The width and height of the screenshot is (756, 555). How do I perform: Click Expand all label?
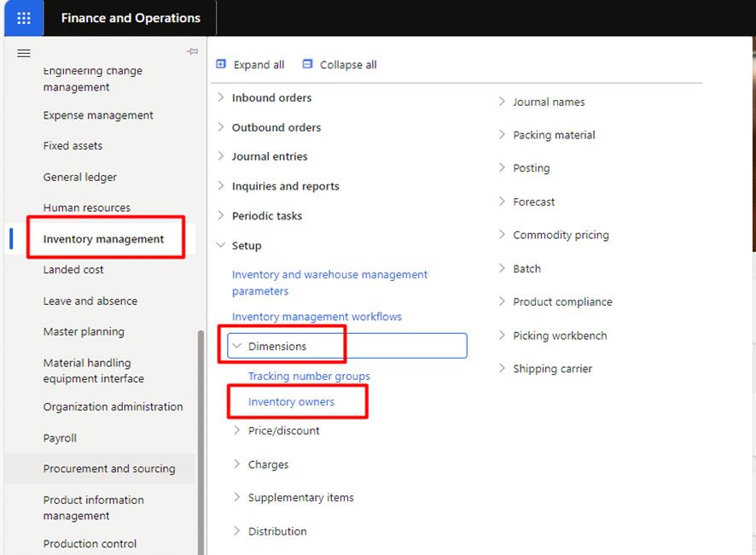pyautogui.click(x=259, y=65)
